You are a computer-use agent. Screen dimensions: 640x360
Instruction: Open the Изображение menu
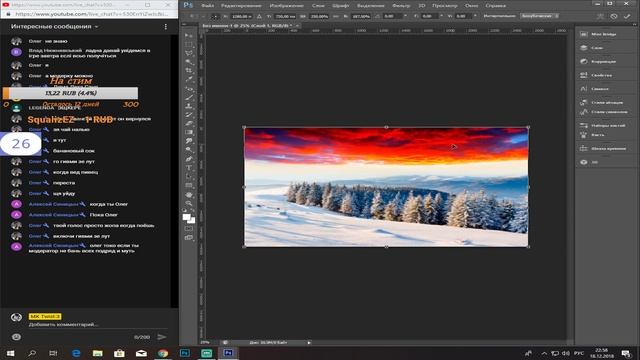pyautogui.click(x=287, y=6)
